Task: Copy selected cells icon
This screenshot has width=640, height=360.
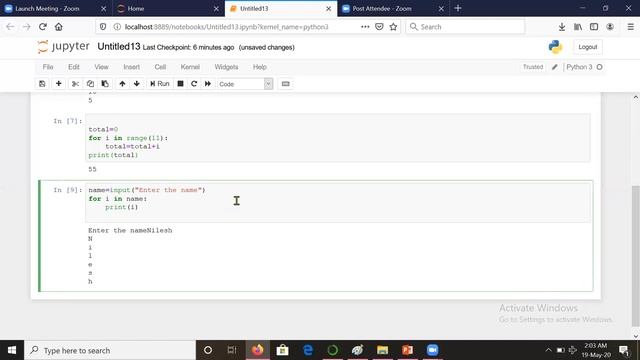Action: click(x=90, y=84)
